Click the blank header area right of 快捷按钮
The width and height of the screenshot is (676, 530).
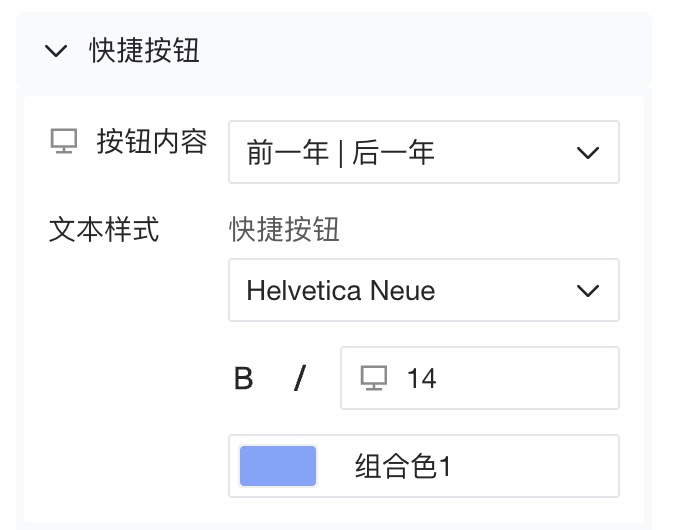pos(420,51)
